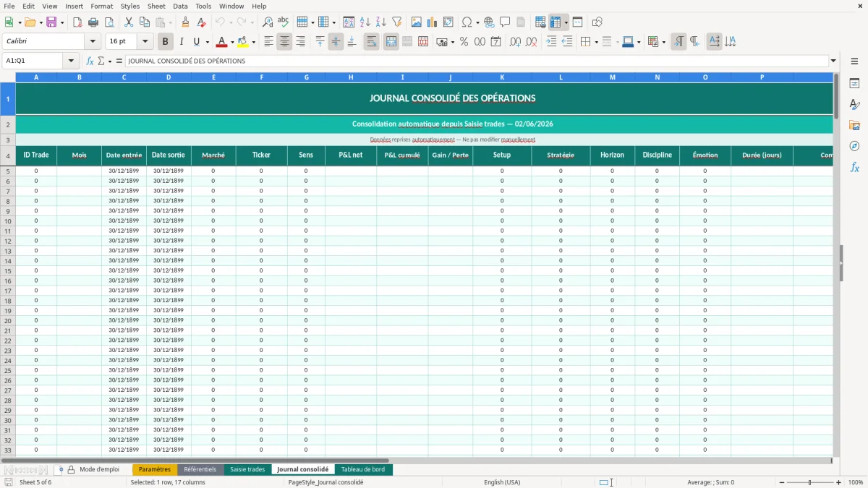Toggle Left-To-Right text direction
868x488 pixels.
coord(678,42)
